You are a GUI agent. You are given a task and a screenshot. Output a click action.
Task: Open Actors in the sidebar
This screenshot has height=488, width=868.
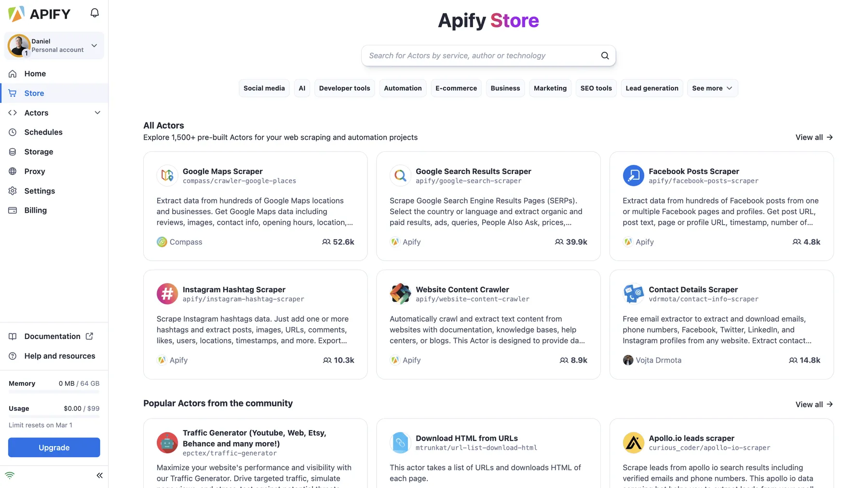coord(36,113)
